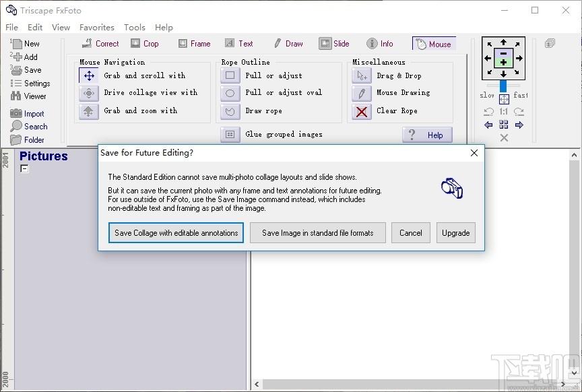Click the previous image blue arrow
This screenshot has height=392, width=582.
(x=488, y=125)
